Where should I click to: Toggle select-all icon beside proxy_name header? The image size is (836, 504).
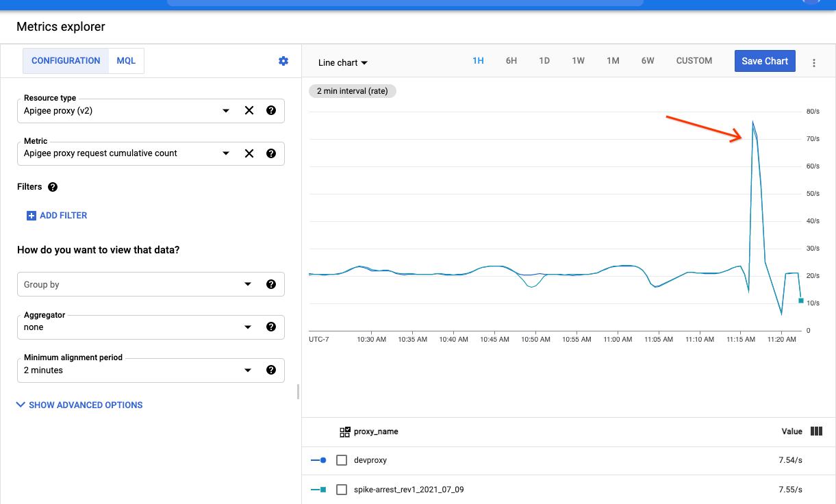[345, 432]
